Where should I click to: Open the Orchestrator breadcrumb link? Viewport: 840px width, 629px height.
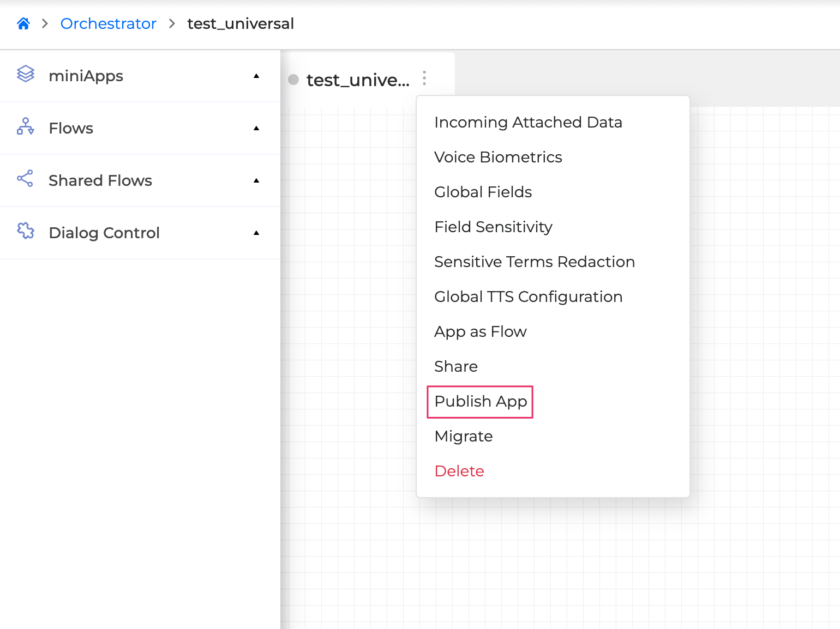tap(108, 23)
